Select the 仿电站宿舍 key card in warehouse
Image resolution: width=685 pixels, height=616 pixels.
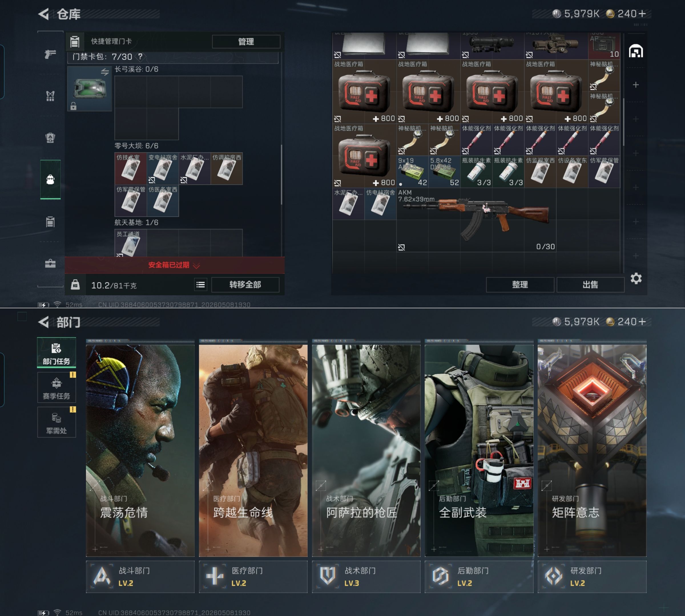point(380,204)
